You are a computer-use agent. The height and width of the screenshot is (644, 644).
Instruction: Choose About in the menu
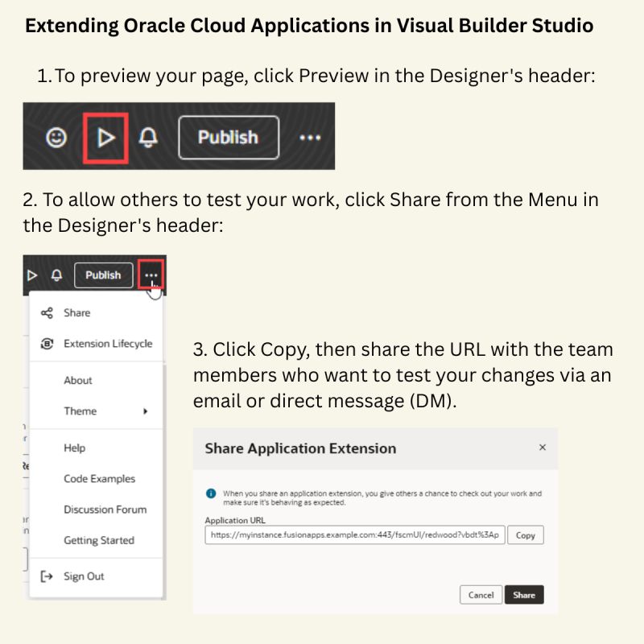pyautogui.click(x=78, y=380)
